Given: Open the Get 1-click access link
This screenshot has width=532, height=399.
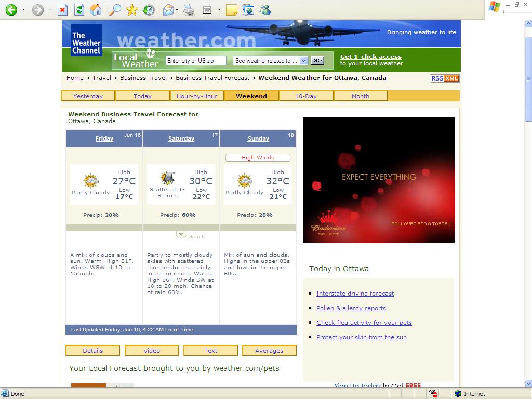Looking at the screenshot, I should tap(371, 56).
